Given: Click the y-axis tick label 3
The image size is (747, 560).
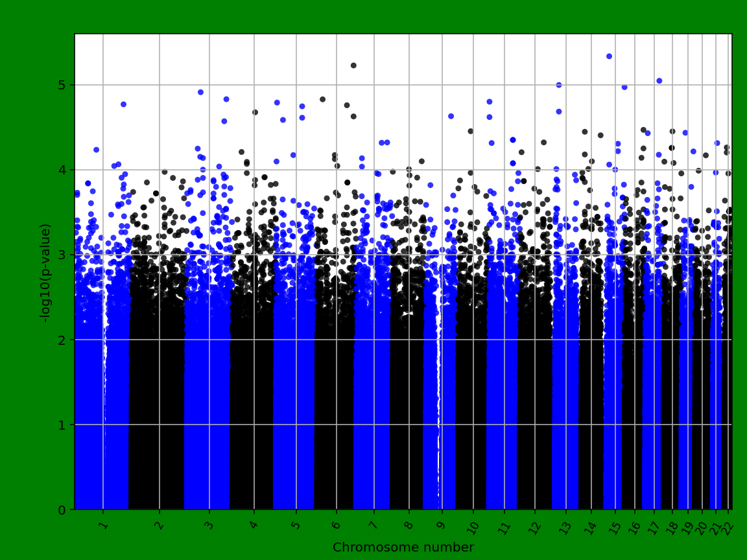Looking at the screenshot, I should tap(60, 255).
